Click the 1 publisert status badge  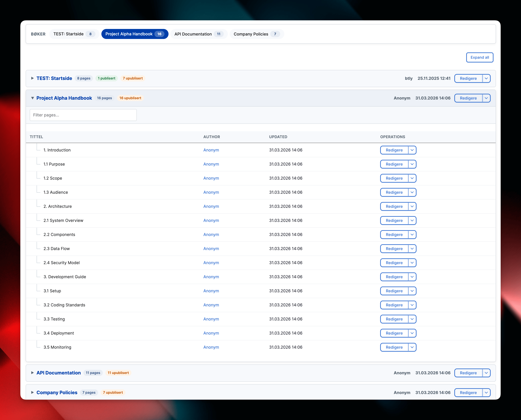click(106, 78)
